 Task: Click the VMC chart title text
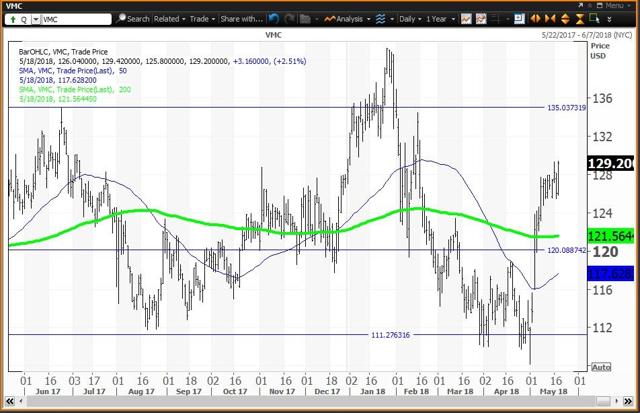(x=273, y=35)
